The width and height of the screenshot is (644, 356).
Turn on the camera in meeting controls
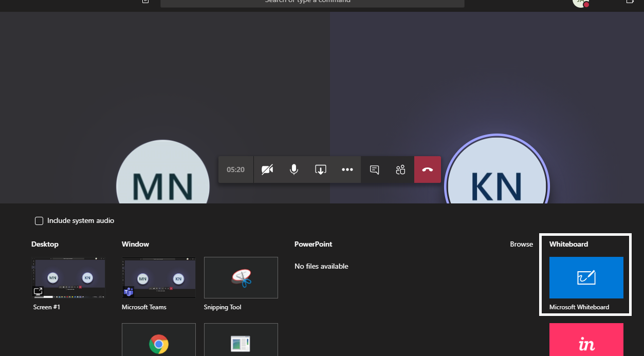(267, 170)
